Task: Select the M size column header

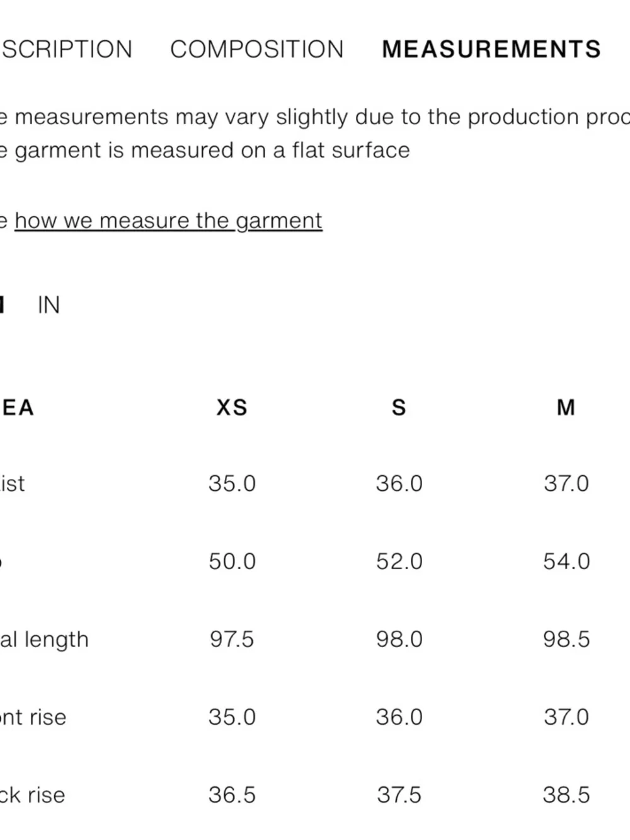Action: (566, 408)
